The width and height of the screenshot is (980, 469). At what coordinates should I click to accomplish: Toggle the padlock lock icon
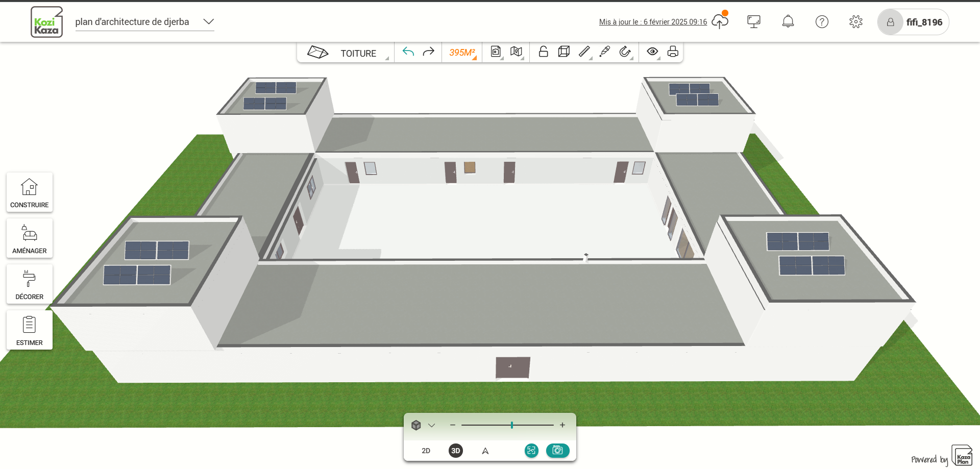click(544, 52)
